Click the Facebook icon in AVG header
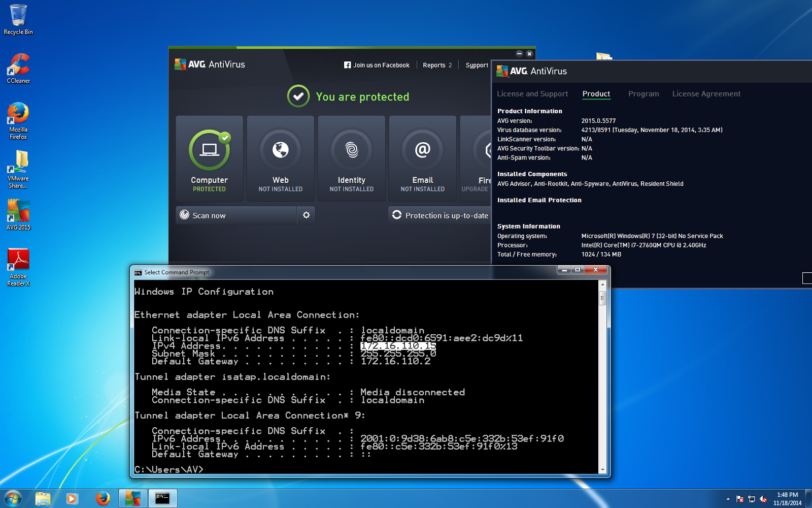Image resolution: width=812 pixels, height=508 pixels. click(347, 65)
